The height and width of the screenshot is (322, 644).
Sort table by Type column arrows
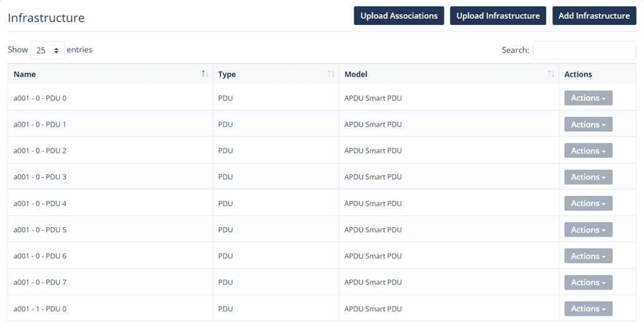pyautogui.click(x=331, y=74)
